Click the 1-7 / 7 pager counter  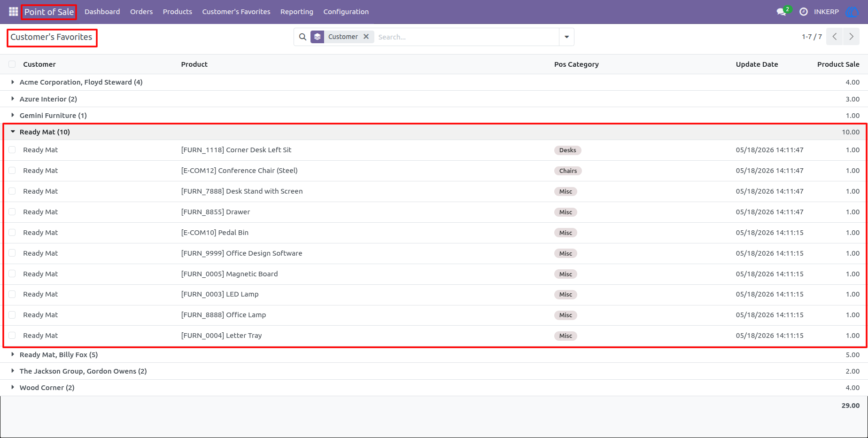pos(812,37)
